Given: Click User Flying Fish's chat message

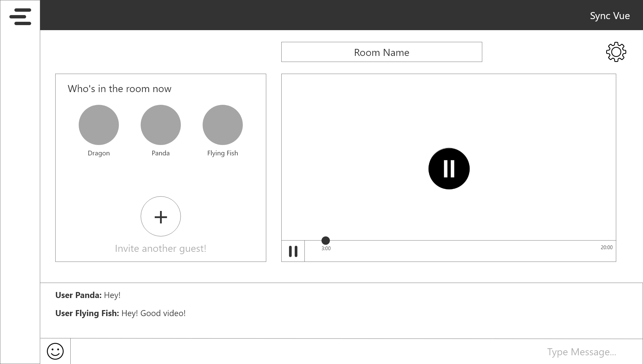Looking at the screenshot, I should [120, 313].
